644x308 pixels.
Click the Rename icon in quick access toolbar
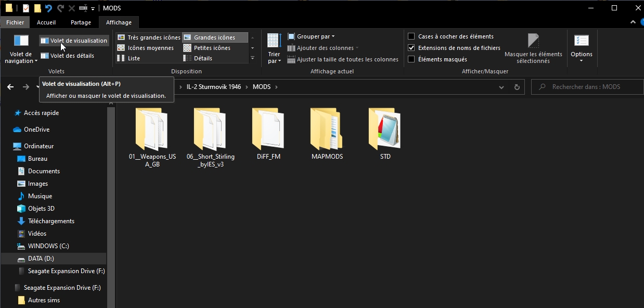(83, 8)
